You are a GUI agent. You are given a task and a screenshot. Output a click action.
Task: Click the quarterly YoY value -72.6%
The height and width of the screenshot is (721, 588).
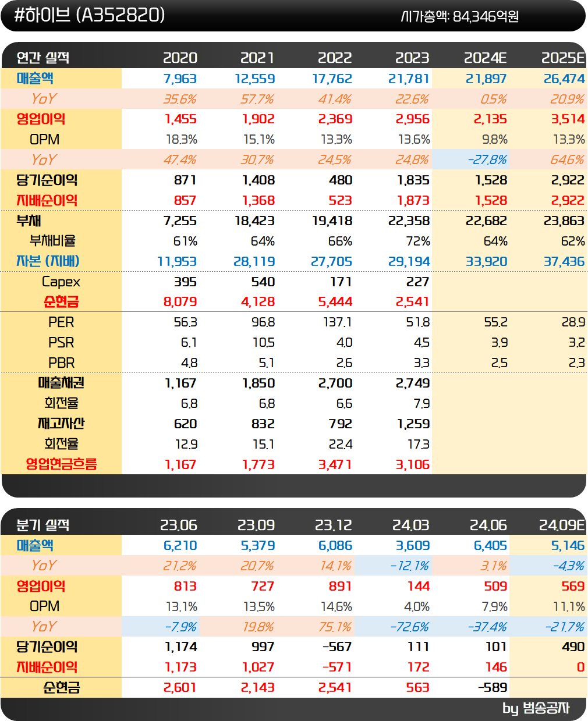[x=409, y=627]
